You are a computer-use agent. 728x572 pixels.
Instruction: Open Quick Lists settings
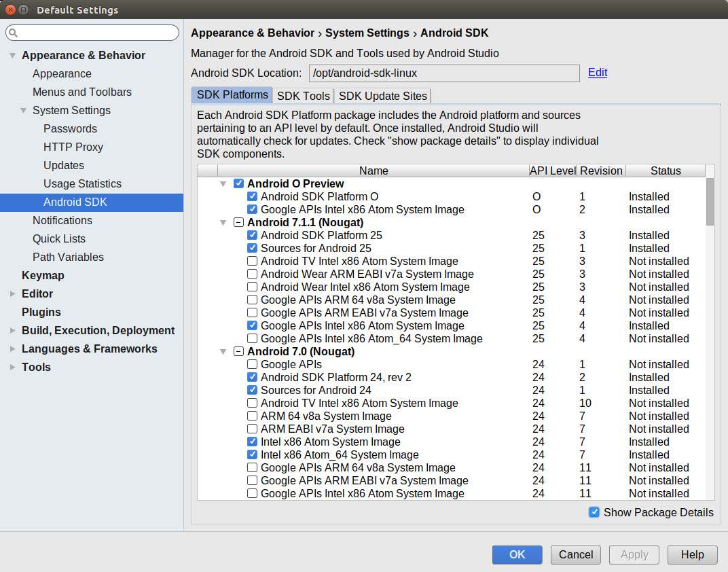tap(59, 238)
